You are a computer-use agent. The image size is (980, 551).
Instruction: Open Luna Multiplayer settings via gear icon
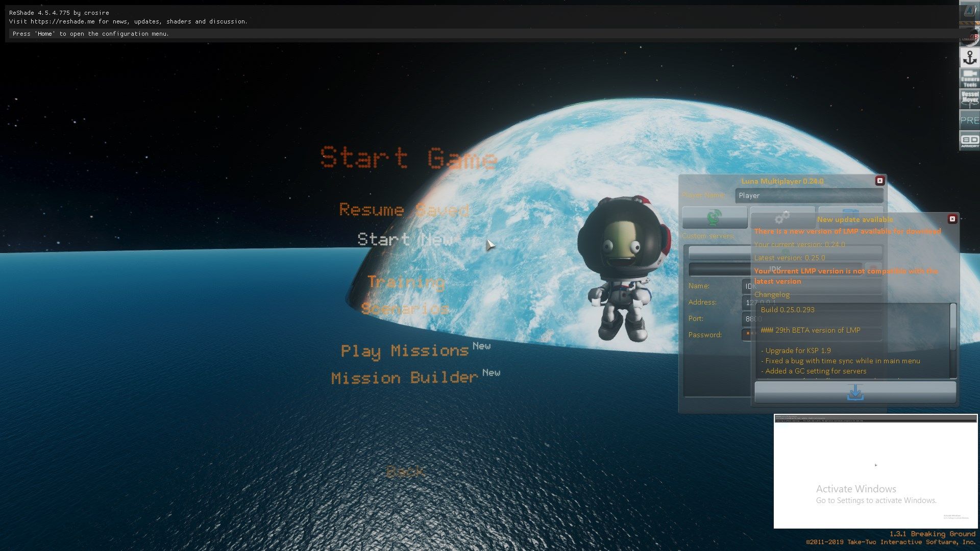click(783, 218)
